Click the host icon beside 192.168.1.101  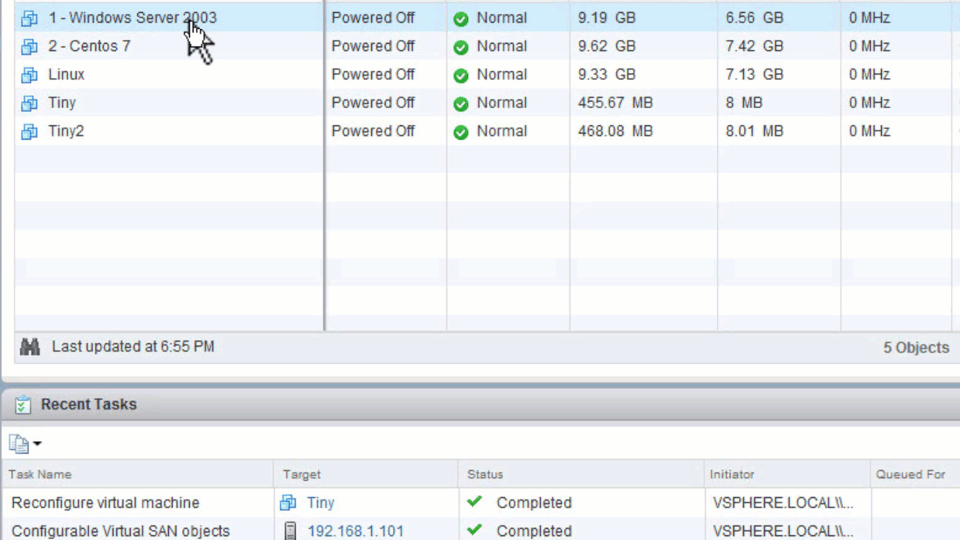[x=290, y=531]
